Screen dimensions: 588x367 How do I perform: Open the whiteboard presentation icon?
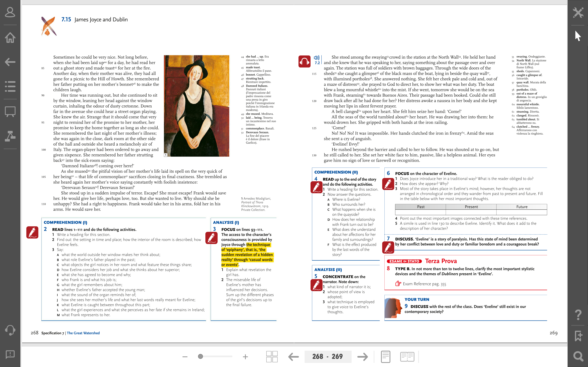click(10, 112)
